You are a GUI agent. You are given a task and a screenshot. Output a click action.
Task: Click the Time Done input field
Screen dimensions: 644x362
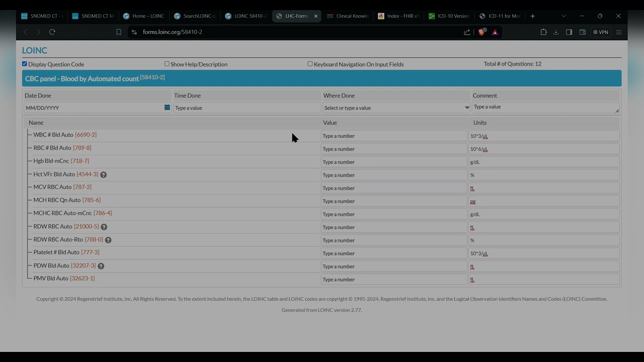(x=247, y=108)
